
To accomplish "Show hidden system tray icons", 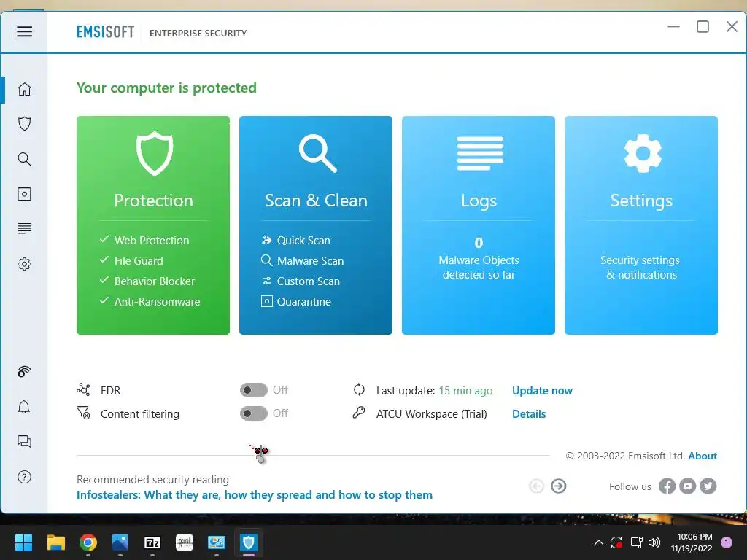I will click(599, 542).
